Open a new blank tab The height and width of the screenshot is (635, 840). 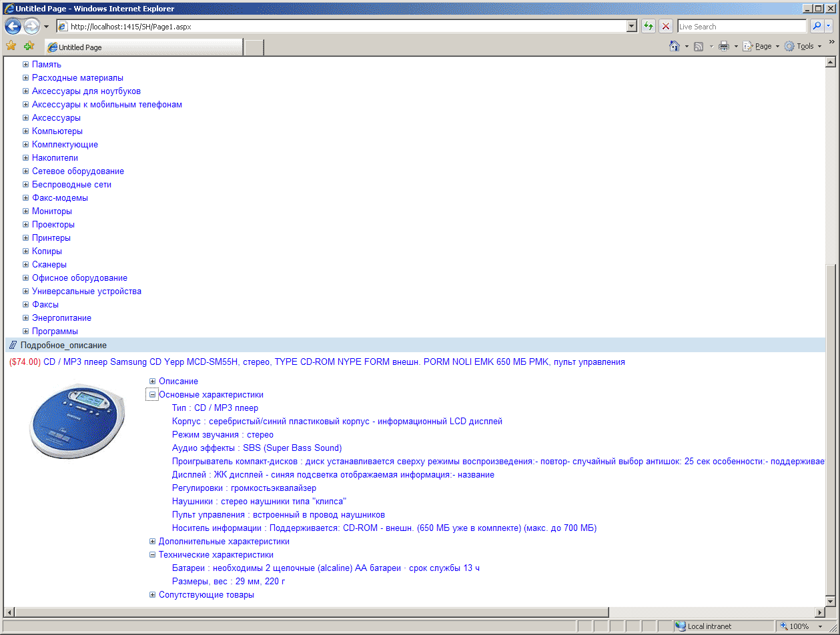pyautogui.click(x=254, y=47)
